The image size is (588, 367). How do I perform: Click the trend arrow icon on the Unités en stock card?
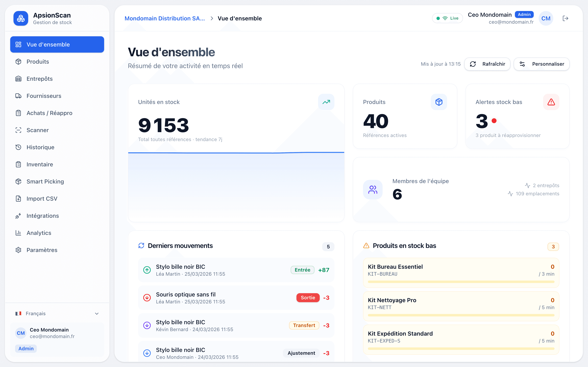click(326, 102)
